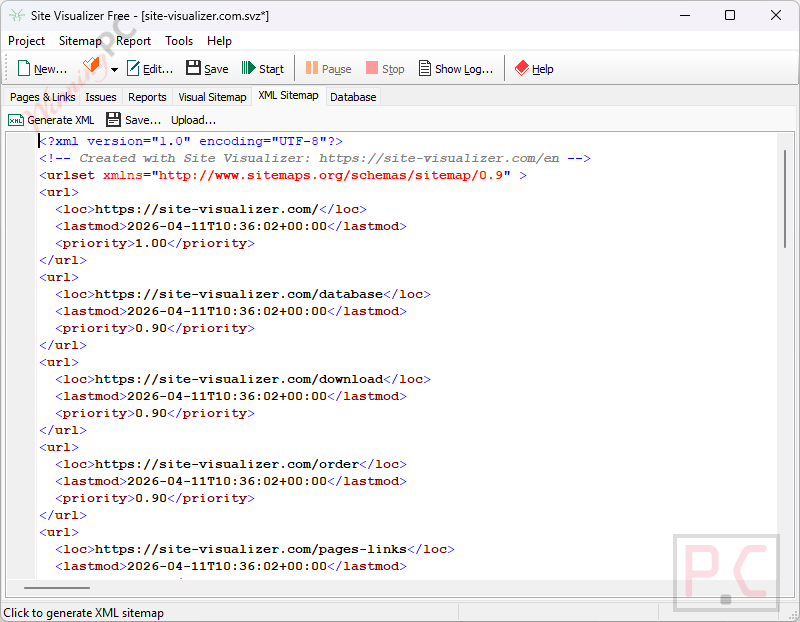Click the Show Log... button label
The image size is (800, 622).
tap(464, 69)
